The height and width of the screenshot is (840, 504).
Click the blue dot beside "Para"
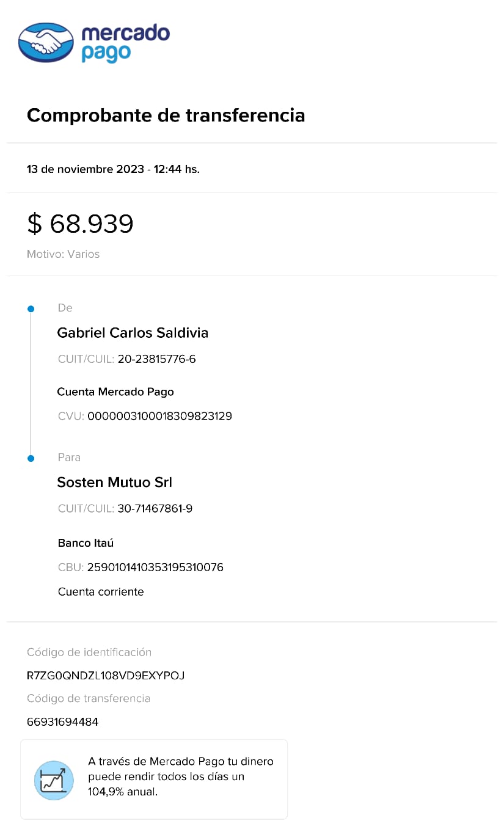tap(31, 458)
